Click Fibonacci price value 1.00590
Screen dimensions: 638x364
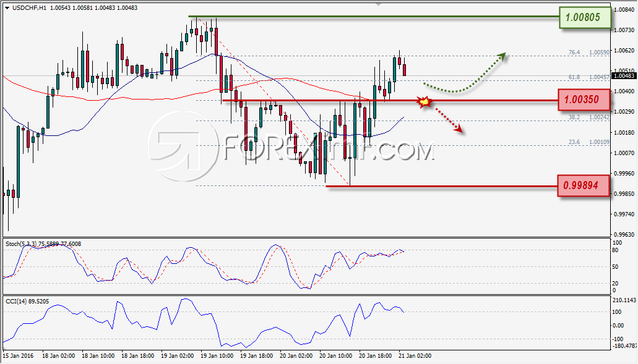click(x=600, y=53)
